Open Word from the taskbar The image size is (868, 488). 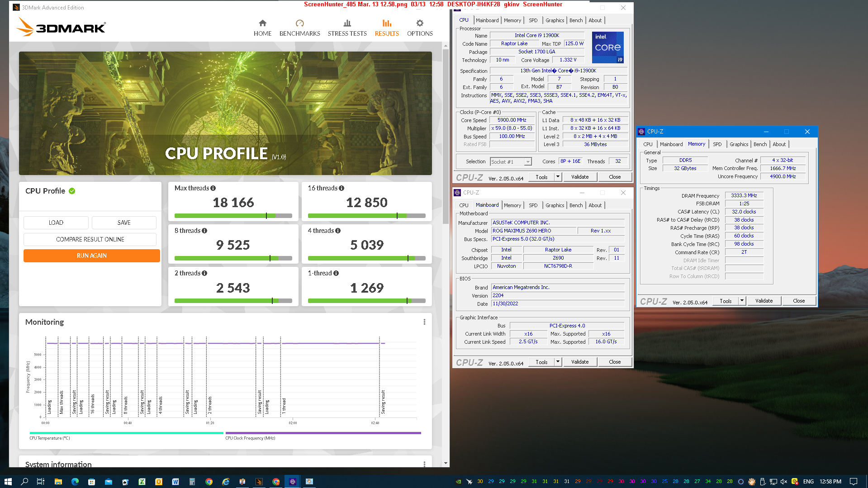click(x=175, y=482)
